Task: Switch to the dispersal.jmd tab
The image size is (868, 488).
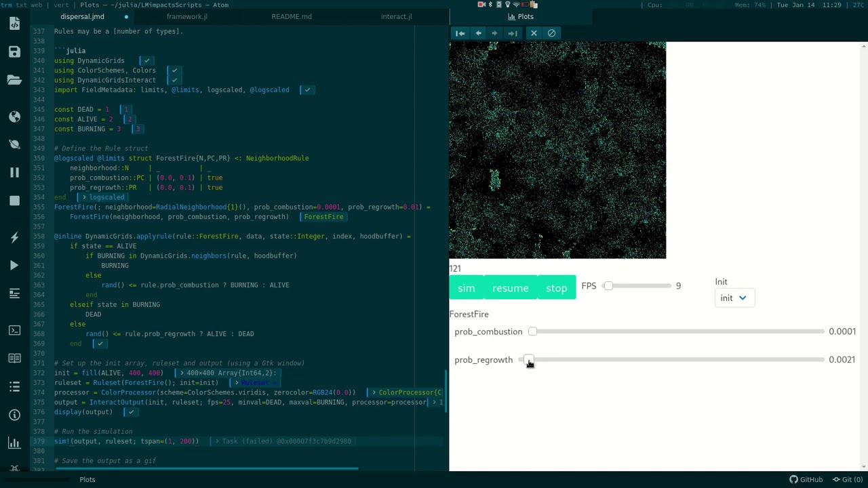Action: (x=83, y=16)
